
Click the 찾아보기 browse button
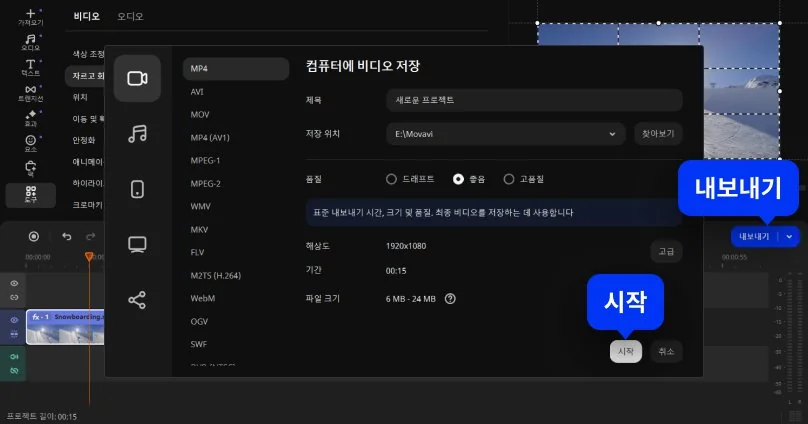coord(658,134)
